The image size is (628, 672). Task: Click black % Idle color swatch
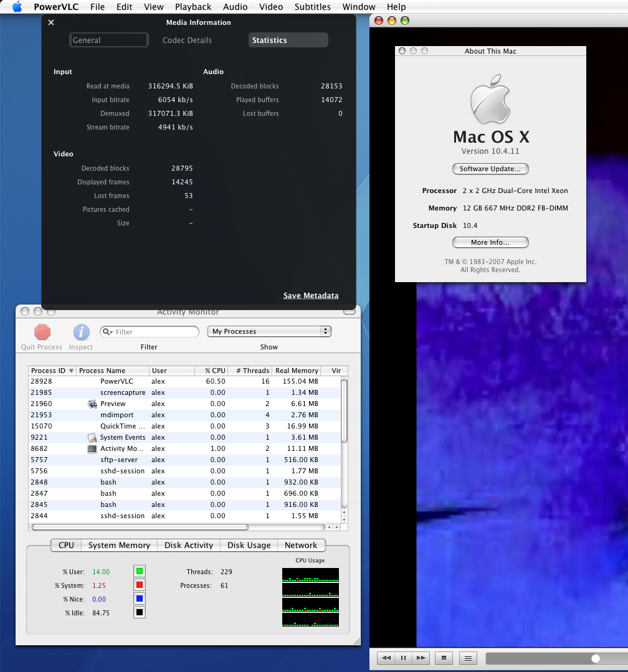140,612
